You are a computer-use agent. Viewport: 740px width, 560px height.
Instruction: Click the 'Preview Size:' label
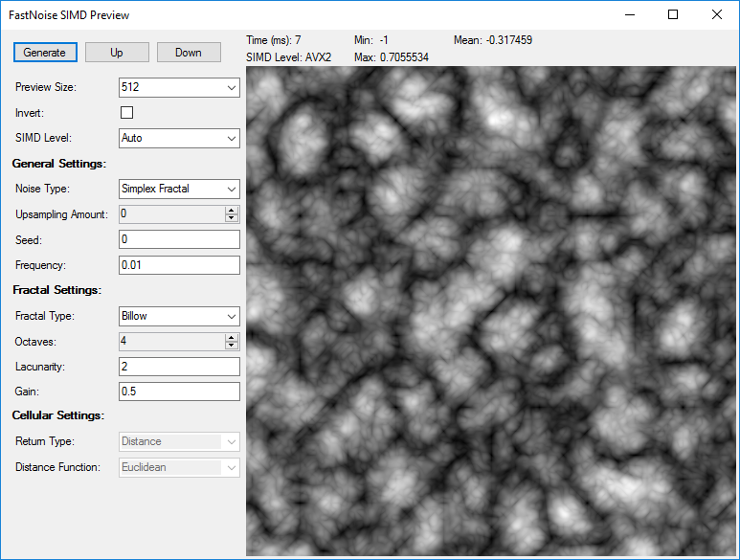point(46,87)
